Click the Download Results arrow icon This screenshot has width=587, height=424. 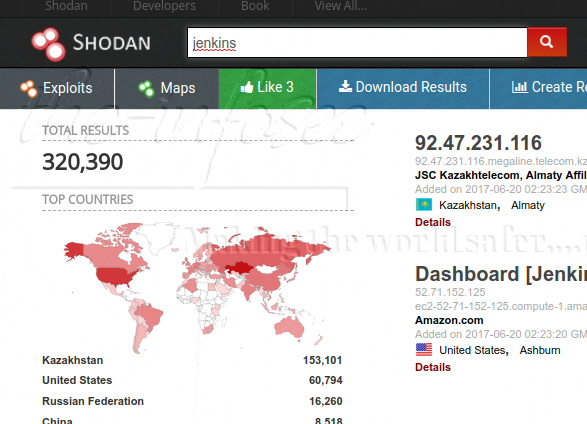345,86
